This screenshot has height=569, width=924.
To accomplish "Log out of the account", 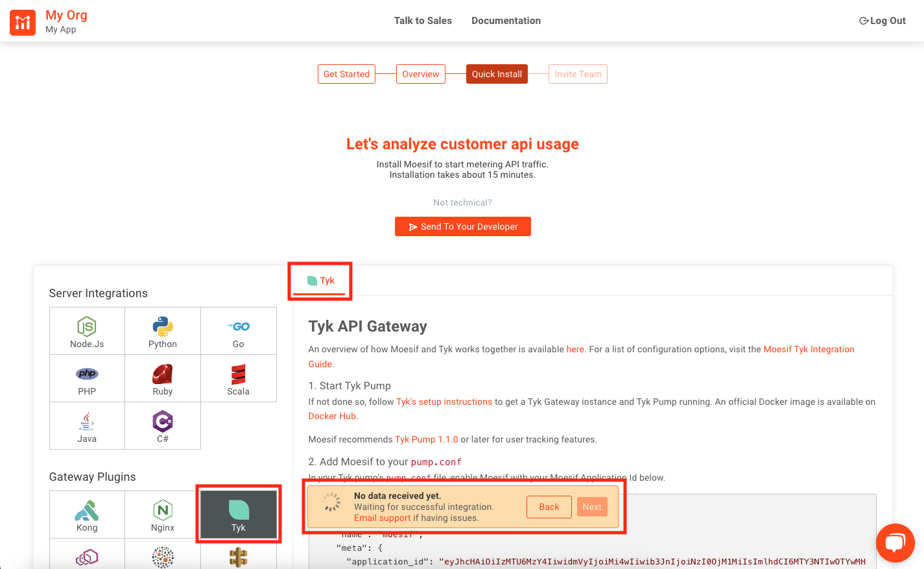I will [x=883, y=21].
